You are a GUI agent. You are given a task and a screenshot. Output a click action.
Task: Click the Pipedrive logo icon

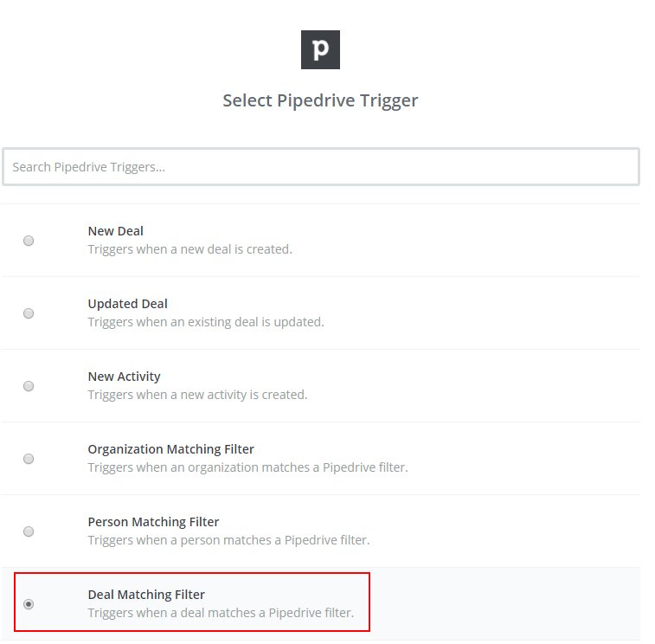tap(320, 49)
